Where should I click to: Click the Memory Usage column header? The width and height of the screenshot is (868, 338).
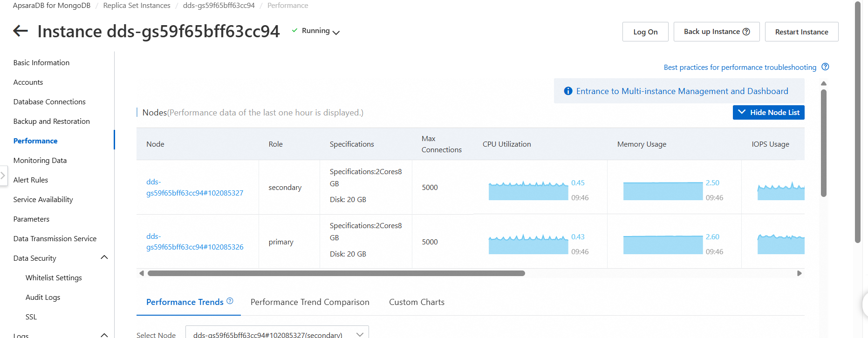pos(642,144)
